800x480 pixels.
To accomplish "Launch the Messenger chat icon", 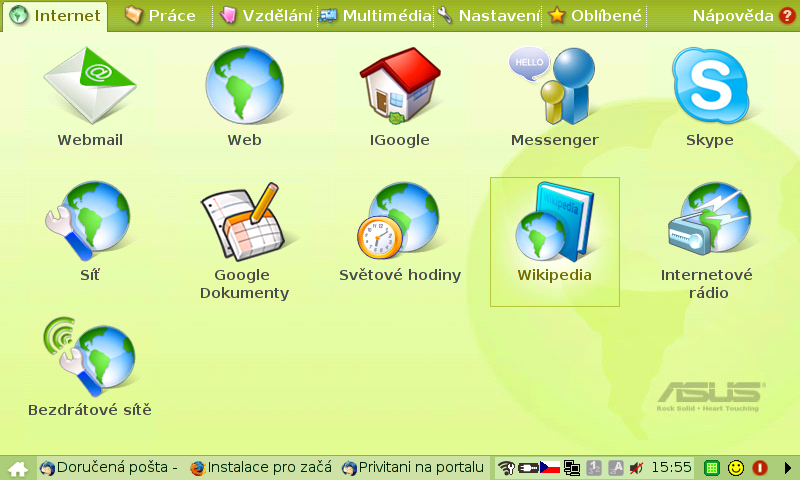I will 553,85.
